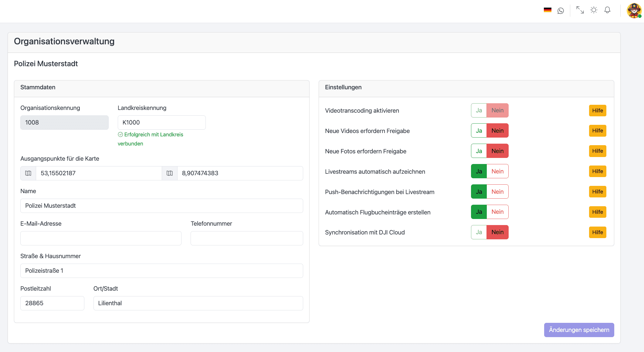Image resolution: width=644 pixels, height=352 pixels.
Task: Click the WhatsApp support icon
Action: 561,11
